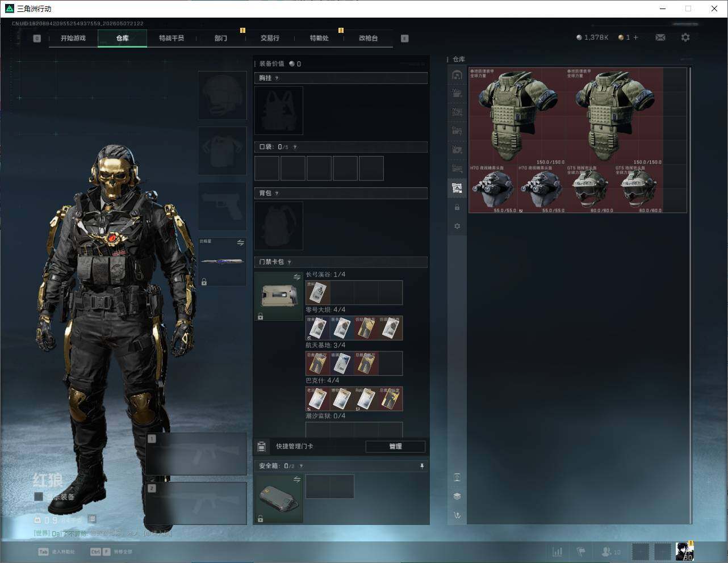Click the 管理 button
This screenshot has width=728, height=563.
(x=395, y=447)
